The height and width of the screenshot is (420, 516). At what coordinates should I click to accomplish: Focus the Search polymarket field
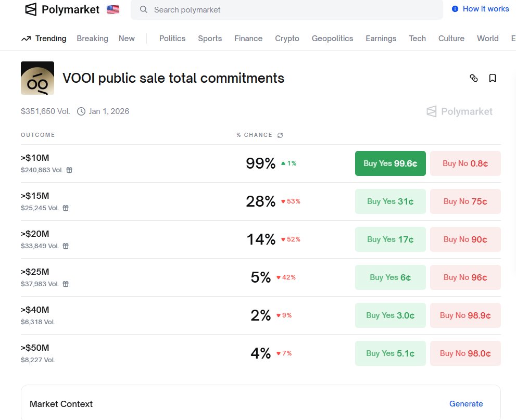coord(286,9)
